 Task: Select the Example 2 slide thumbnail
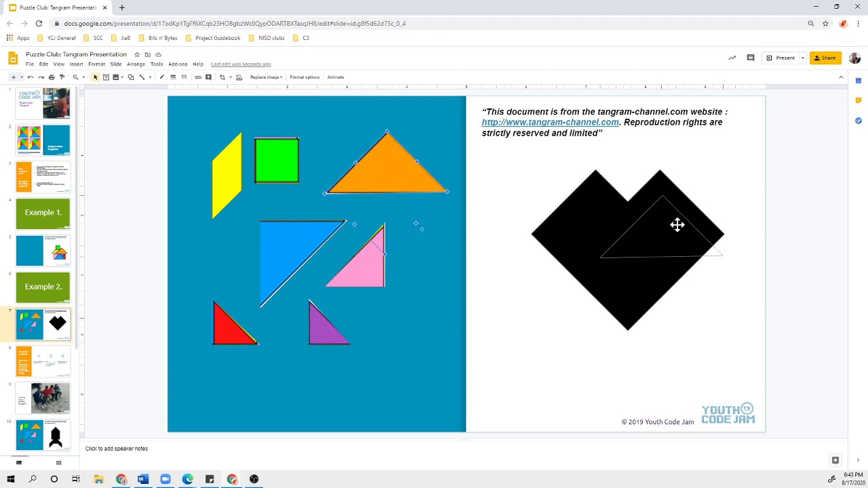(x=43, y=287)
